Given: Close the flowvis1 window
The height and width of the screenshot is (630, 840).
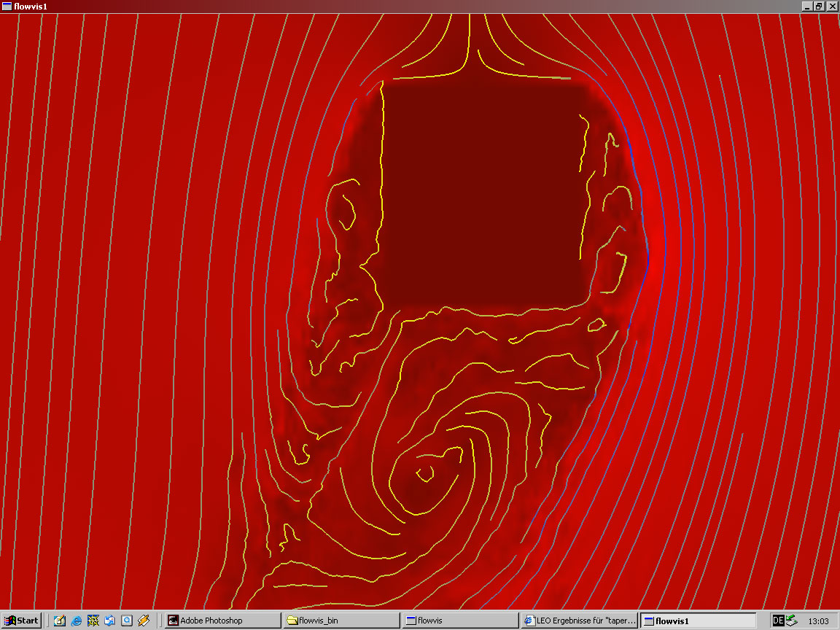Looking at the screenshot, I should point(832,6).
